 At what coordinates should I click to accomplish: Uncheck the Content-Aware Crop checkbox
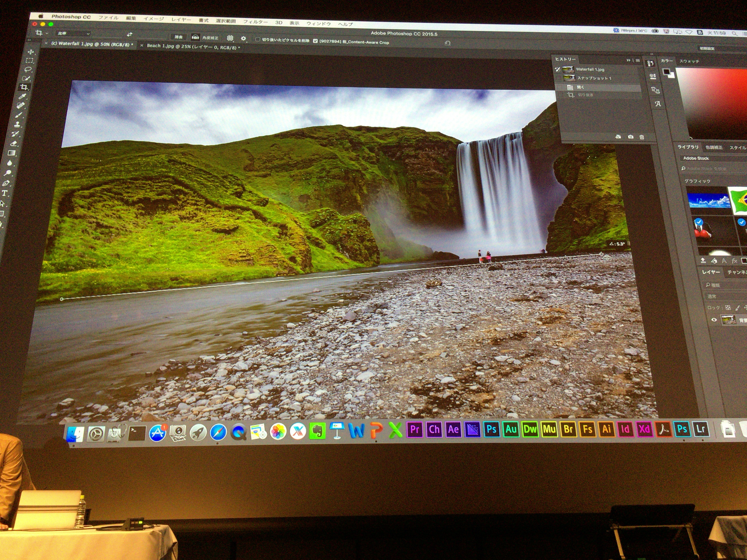point(315,41)
